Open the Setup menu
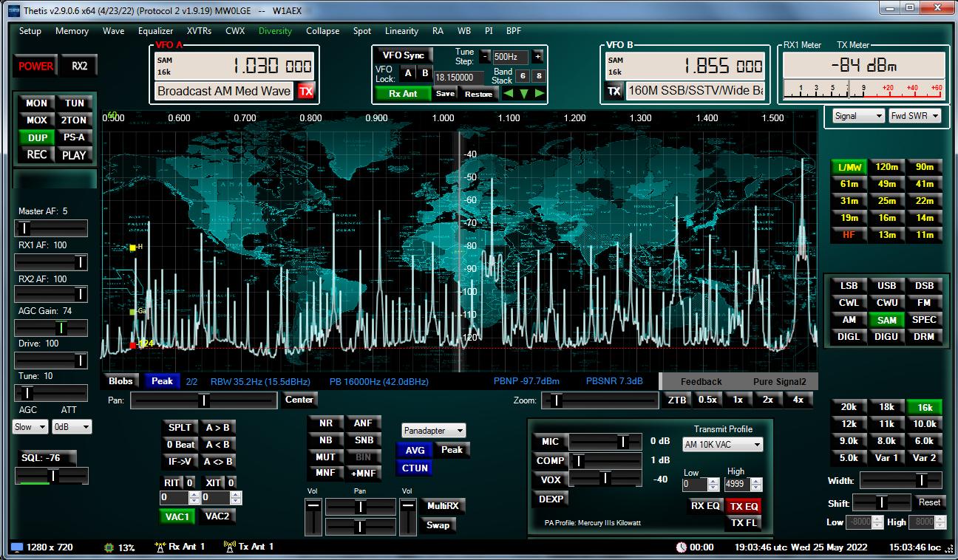958x560 pixels. point(30,31)
